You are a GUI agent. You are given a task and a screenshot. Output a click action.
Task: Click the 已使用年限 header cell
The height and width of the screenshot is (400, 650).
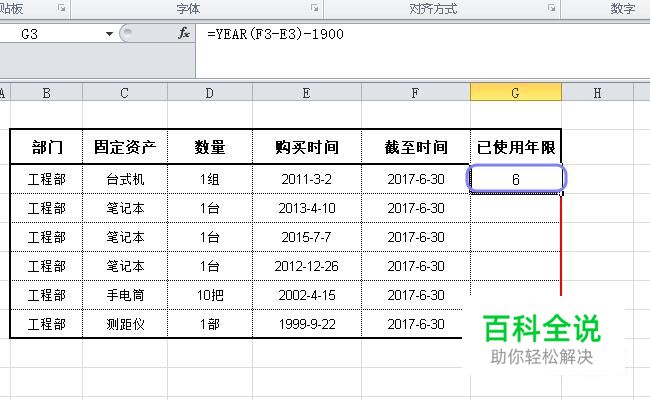[x=516, y=147]
